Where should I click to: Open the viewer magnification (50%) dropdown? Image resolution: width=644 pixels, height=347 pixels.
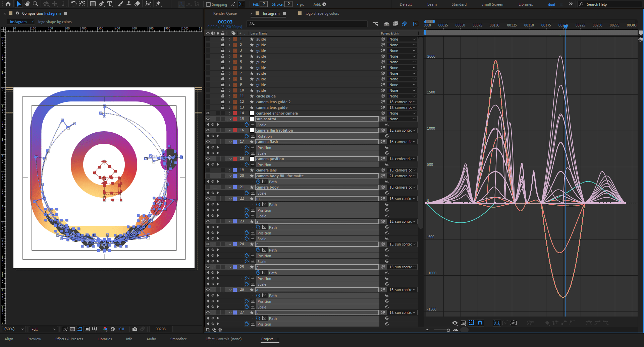(x=14, y=329)
